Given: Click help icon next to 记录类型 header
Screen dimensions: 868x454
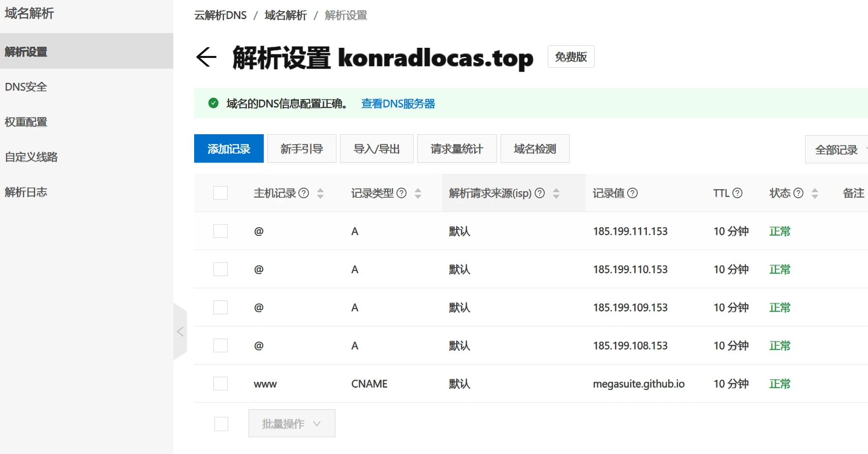Looking at the screenshot, I should (x=401, y=193).
